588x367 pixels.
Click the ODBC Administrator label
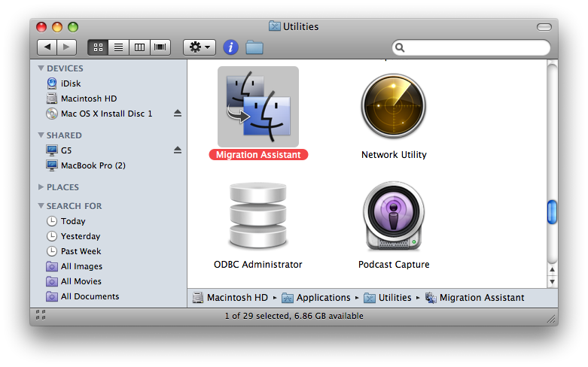(x=258, y=265)
